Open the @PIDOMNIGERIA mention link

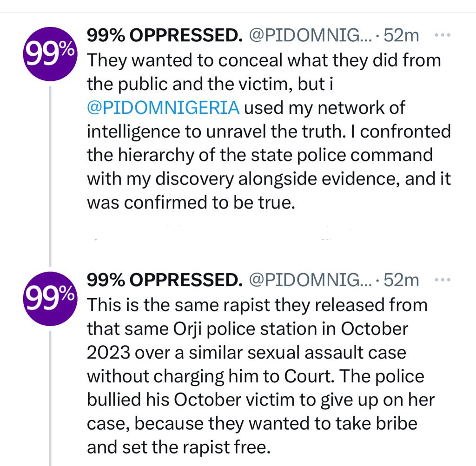coord(163,108)
